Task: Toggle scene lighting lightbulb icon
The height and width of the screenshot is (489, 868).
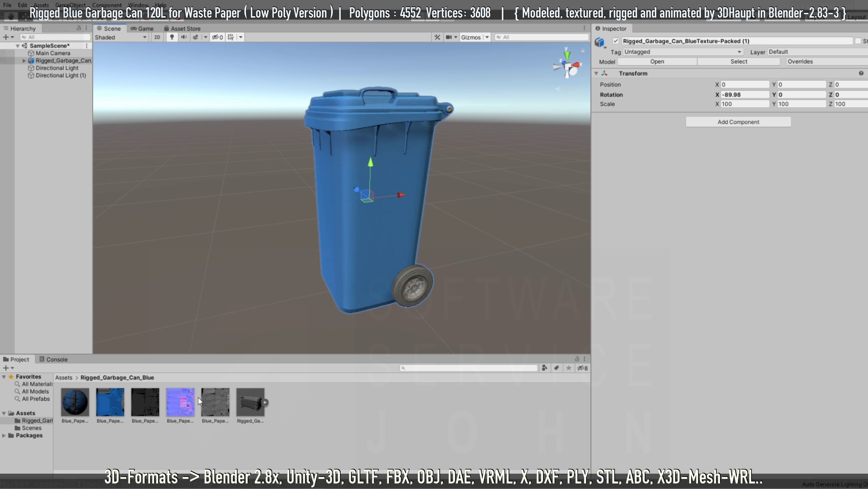Action: (x=172, y=37)
